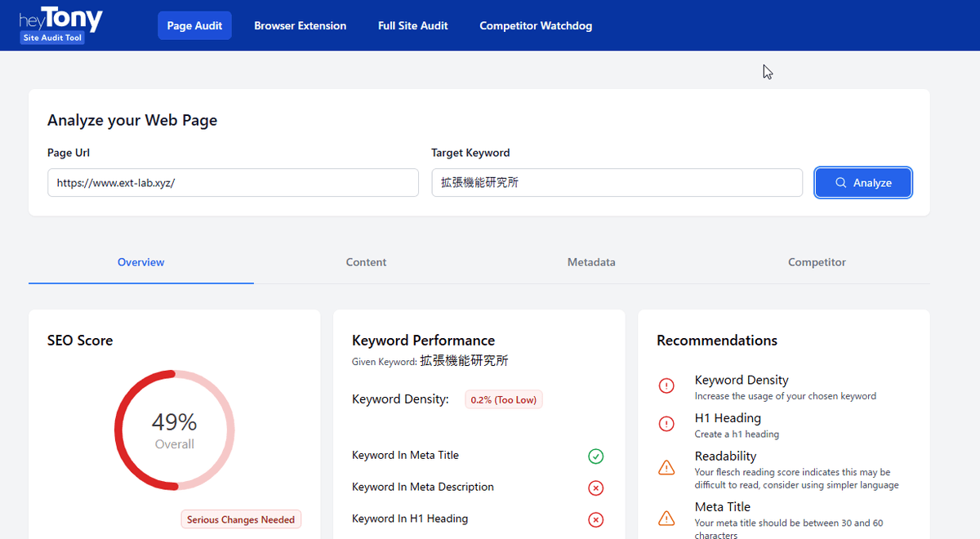Click the H1 Heading alert icon
This screenshot has height=539, width=980.
click(x=666, y=424)
